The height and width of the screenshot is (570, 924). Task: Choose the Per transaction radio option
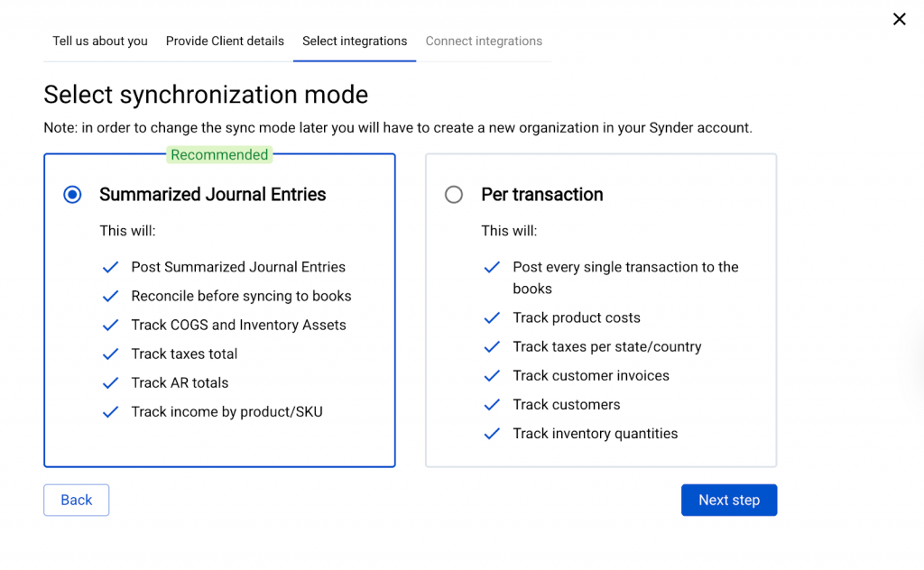454,195
